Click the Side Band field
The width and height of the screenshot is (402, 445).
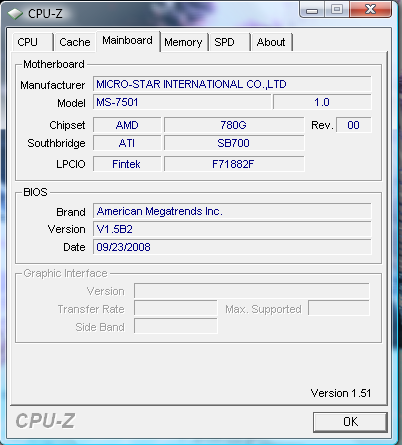pos(176,326)
